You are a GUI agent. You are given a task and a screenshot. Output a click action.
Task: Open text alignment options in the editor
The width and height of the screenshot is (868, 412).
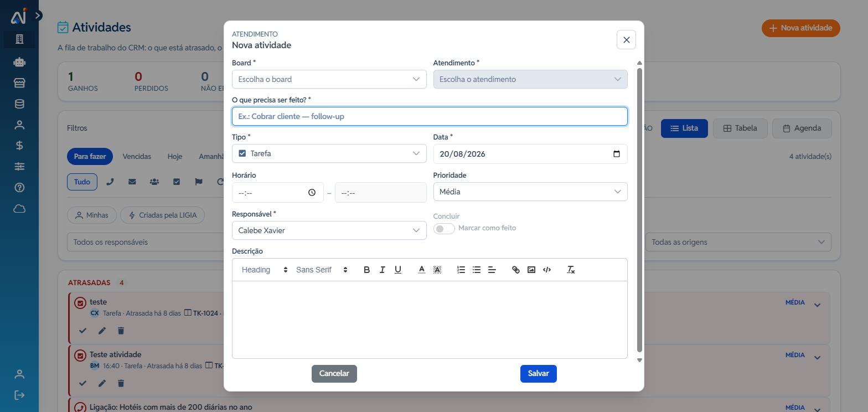(492, 270)
